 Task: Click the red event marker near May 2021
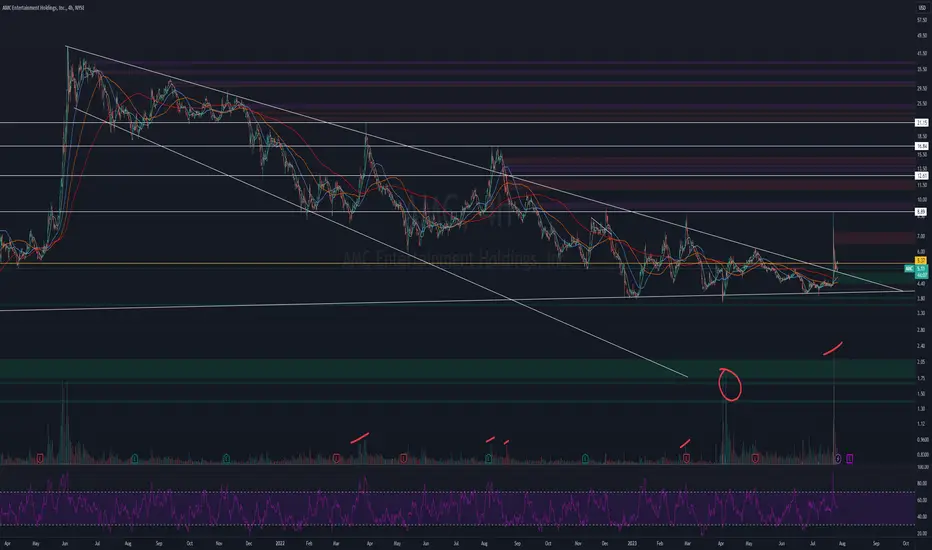coord(40,458)
